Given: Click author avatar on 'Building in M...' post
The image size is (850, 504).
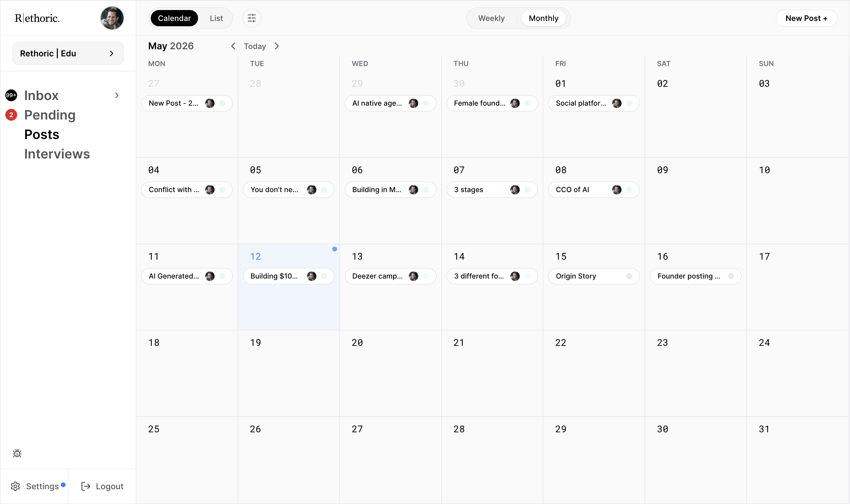Looking at the screenshot, I should point(413,189).
